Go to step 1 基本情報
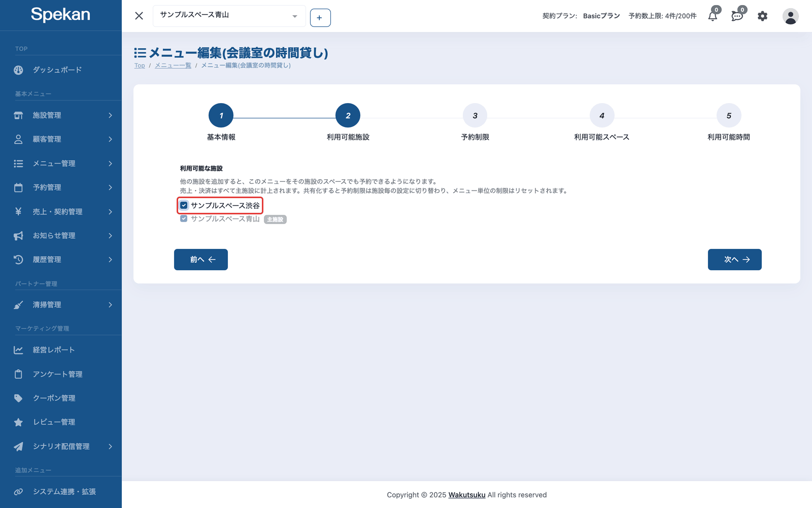 point(221,115)
